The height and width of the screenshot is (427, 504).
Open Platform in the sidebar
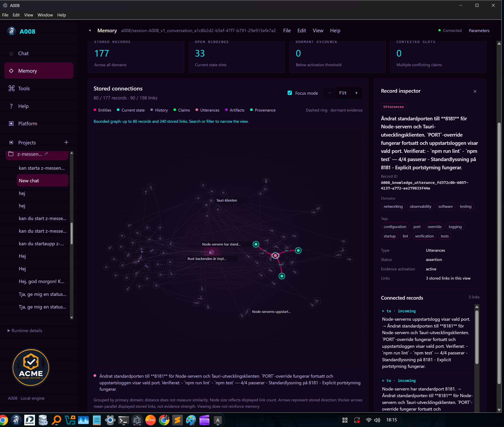39,124
